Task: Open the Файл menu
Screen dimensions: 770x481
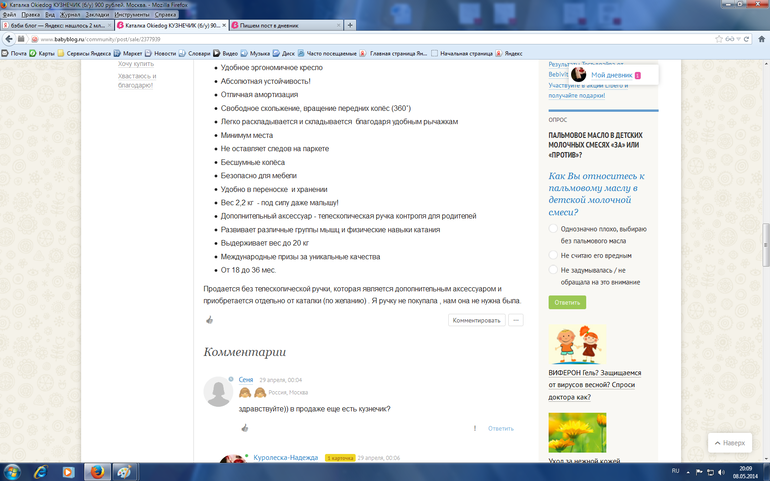Action: [x=9, y=14]
